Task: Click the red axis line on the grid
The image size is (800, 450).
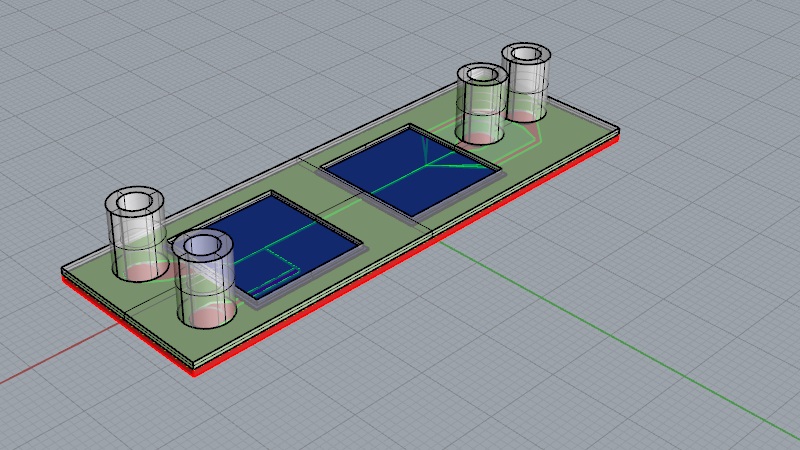Action: [x=59, y=354]
